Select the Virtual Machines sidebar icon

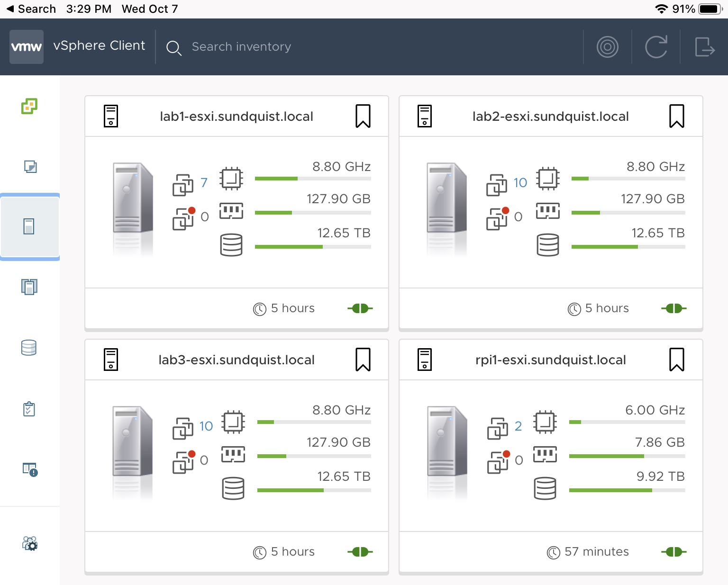click(30, 167)
